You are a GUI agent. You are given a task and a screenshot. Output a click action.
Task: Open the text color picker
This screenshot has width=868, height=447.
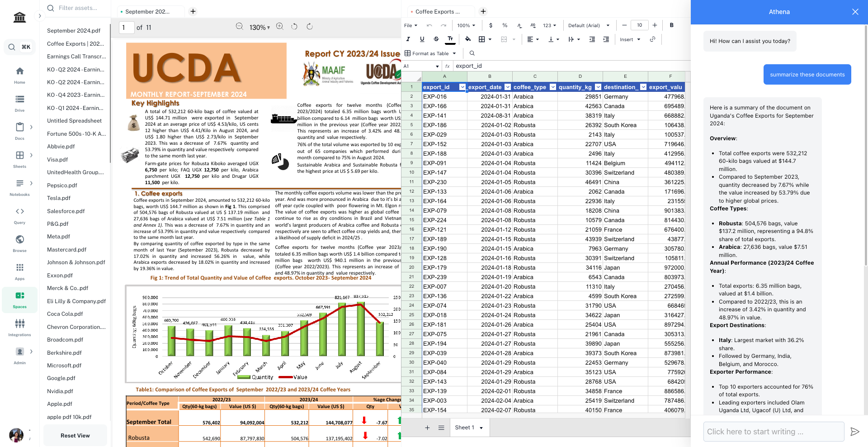[450, 39]
